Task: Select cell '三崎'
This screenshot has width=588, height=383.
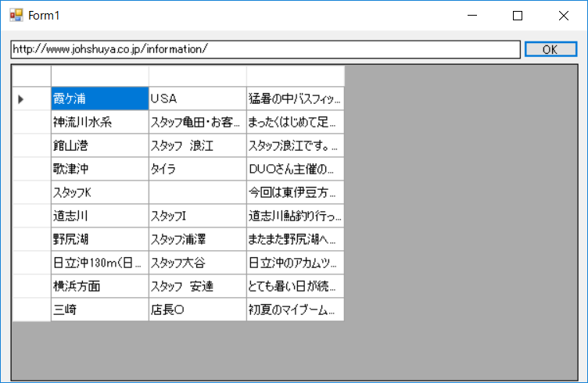Action: [100, 310]
